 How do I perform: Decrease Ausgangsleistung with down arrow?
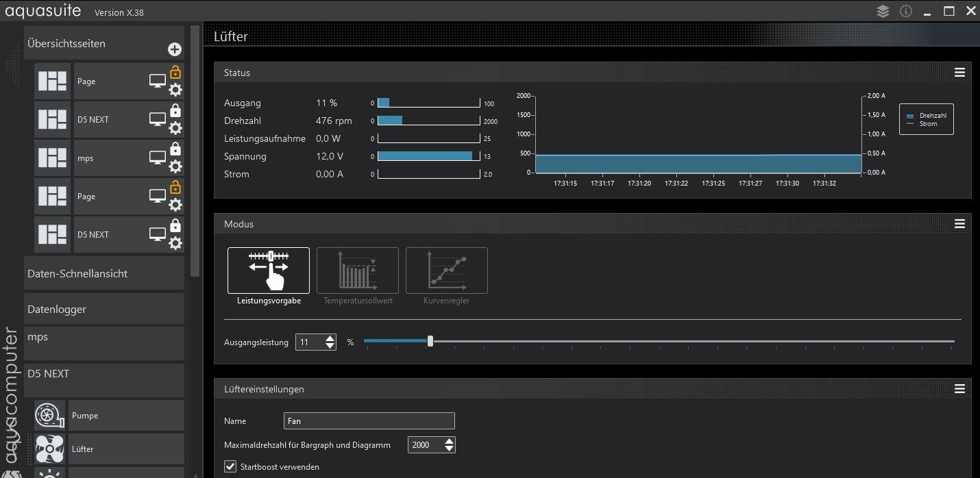pos(330,346)
